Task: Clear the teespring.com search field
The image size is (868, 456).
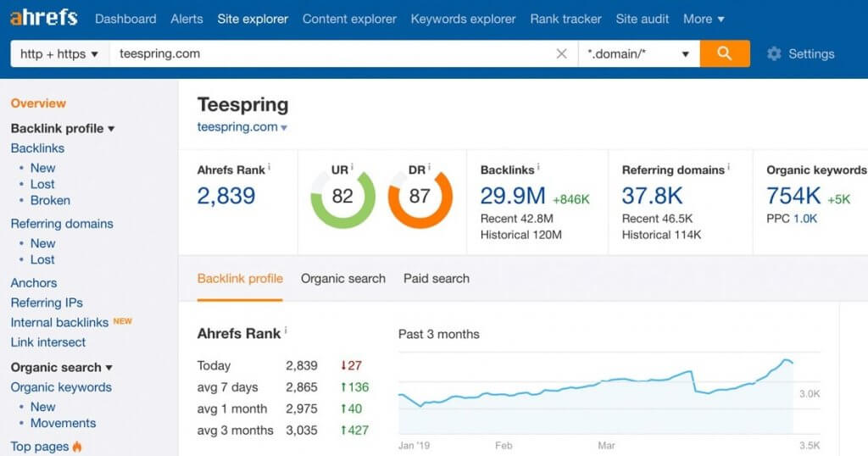Action: pos(561,53)
